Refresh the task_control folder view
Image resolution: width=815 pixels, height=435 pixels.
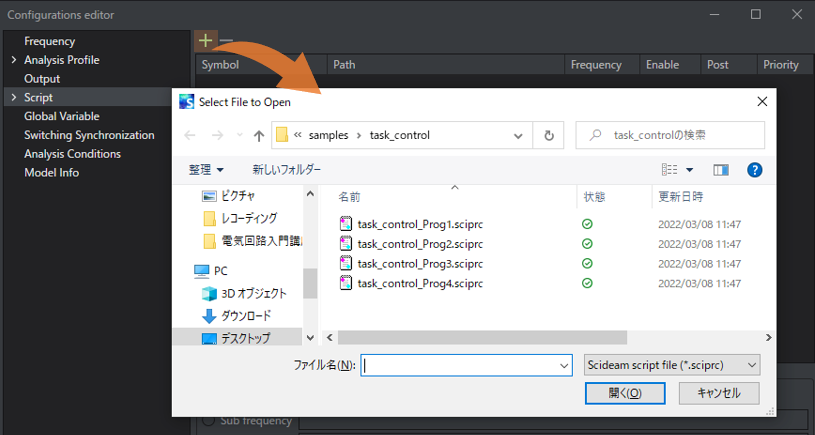click(x=549, y=136)
